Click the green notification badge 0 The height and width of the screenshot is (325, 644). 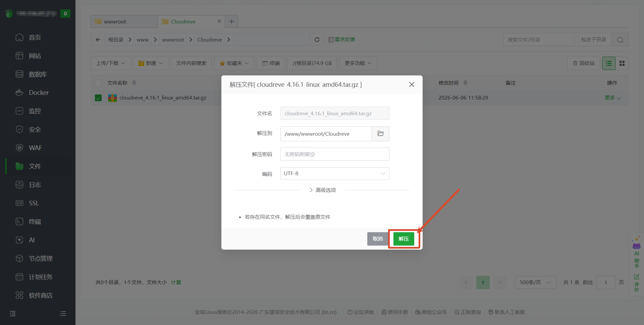65,13
